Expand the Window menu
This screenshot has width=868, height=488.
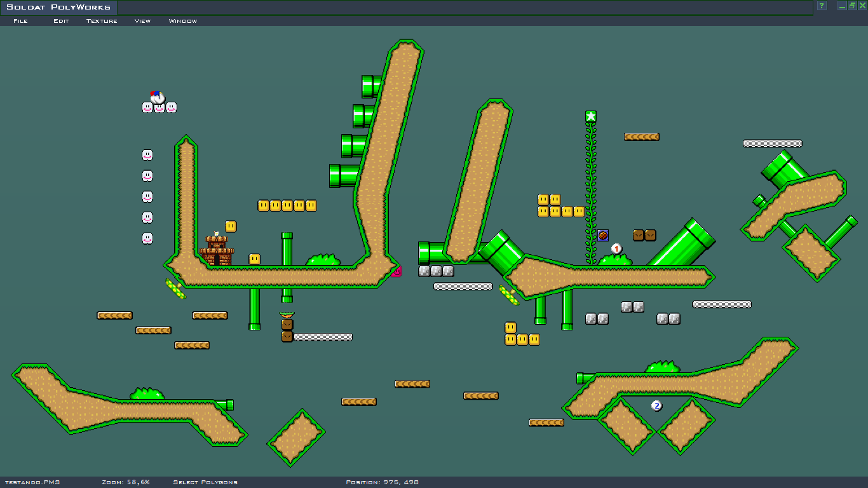(182, 21)
